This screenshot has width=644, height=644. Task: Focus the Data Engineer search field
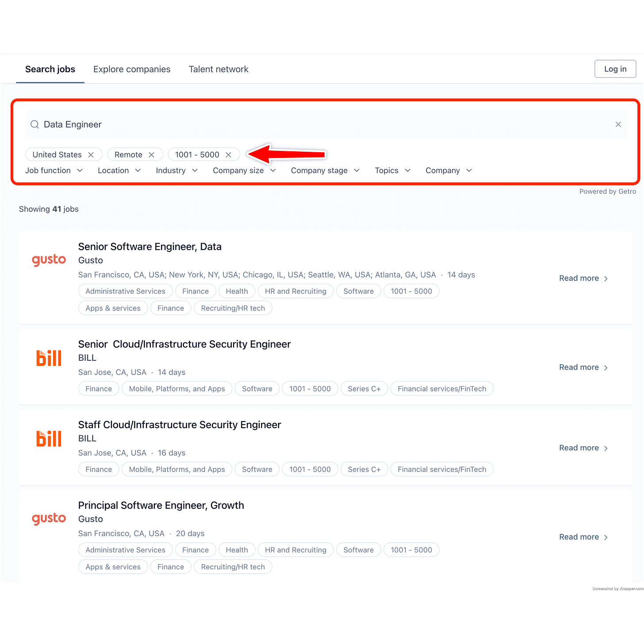coord(326,124)
